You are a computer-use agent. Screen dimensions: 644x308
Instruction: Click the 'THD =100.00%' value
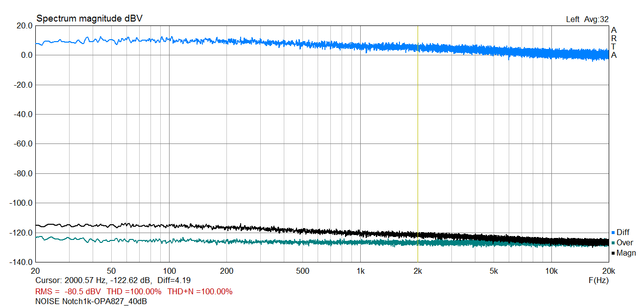pos(134,291)
